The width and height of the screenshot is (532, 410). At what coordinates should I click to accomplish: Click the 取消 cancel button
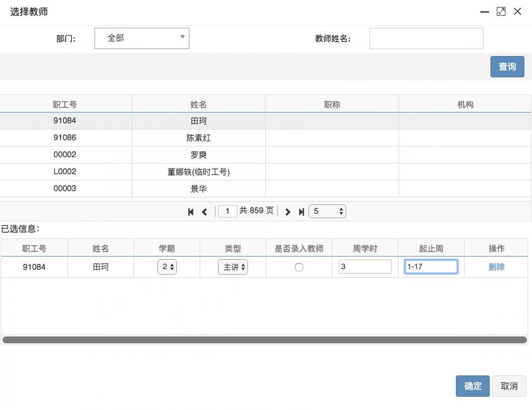[509, 386]
